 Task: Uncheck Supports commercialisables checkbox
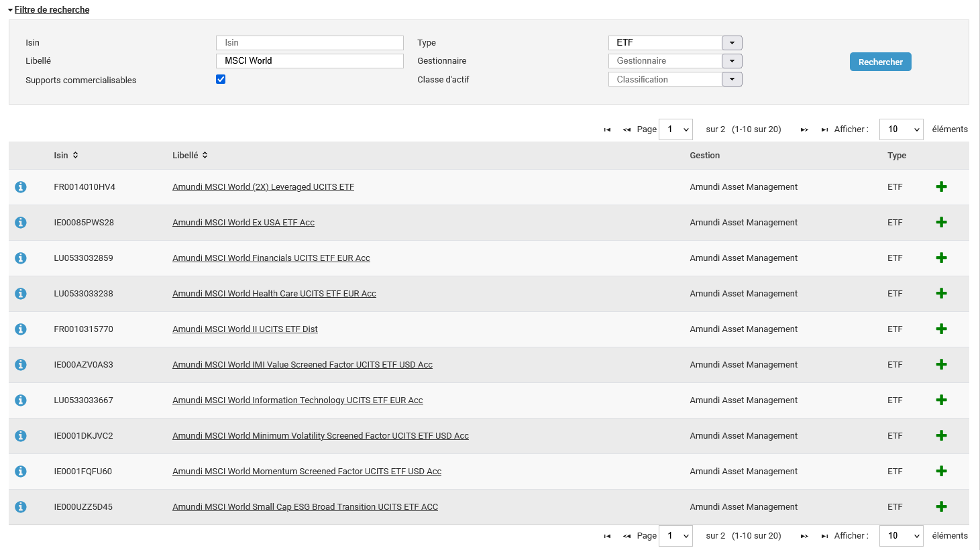point(221,79)
